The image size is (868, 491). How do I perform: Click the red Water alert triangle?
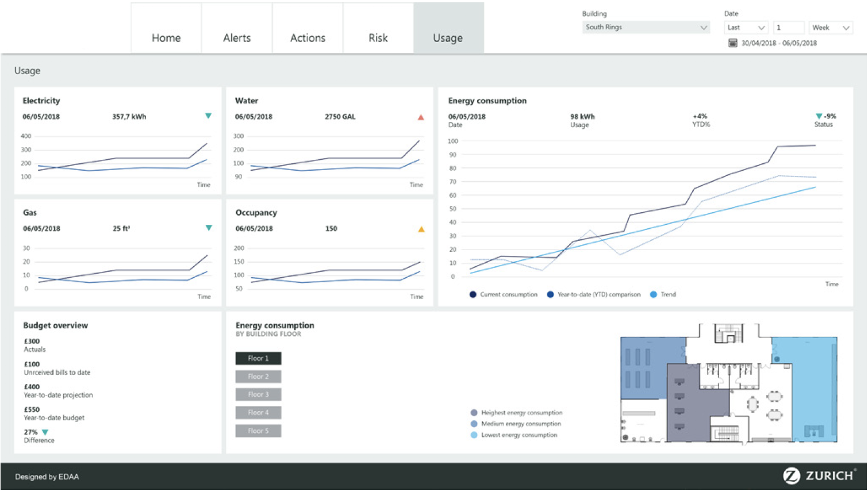point(421,117)
